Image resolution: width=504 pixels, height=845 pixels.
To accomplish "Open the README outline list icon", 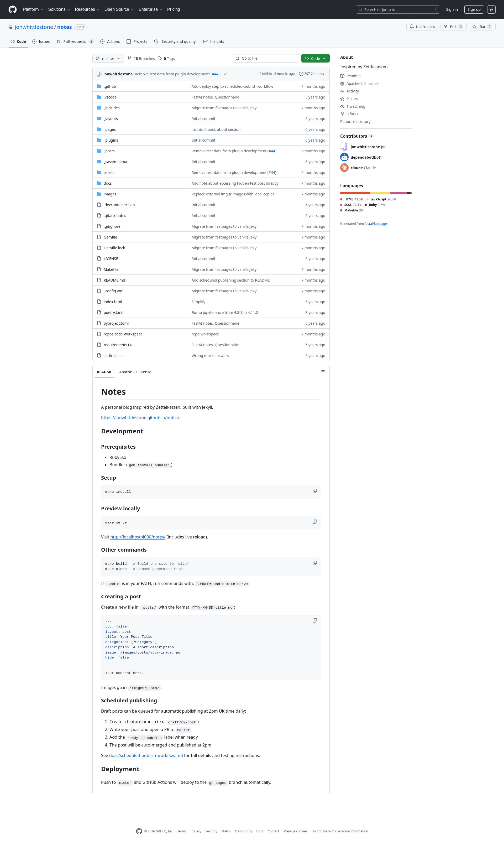I will (x=323, y=372).
